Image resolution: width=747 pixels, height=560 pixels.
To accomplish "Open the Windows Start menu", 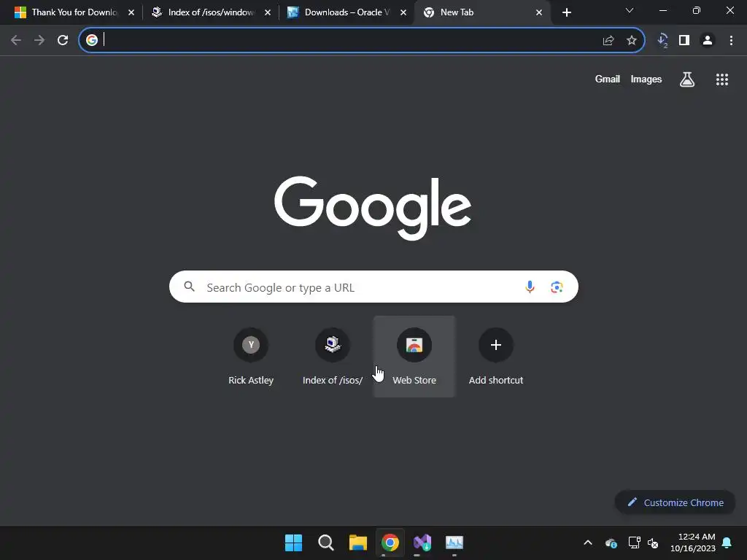I will click(293, 542).
